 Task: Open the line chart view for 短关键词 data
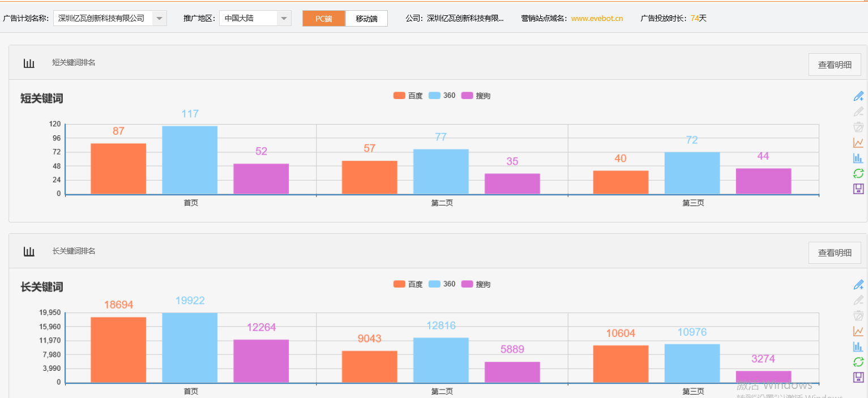[x=858, y=143]
